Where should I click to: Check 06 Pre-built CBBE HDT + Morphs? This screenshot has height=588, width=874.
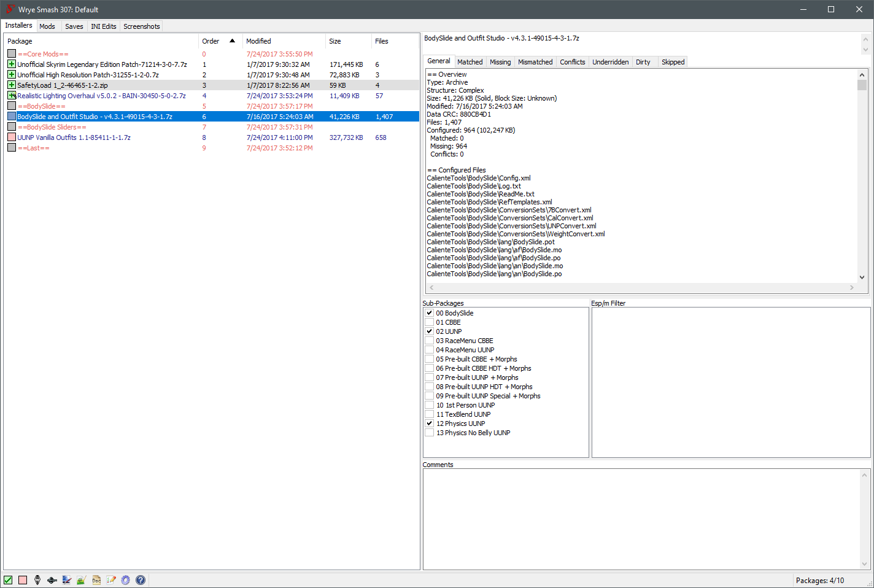(x=430, y=368)
